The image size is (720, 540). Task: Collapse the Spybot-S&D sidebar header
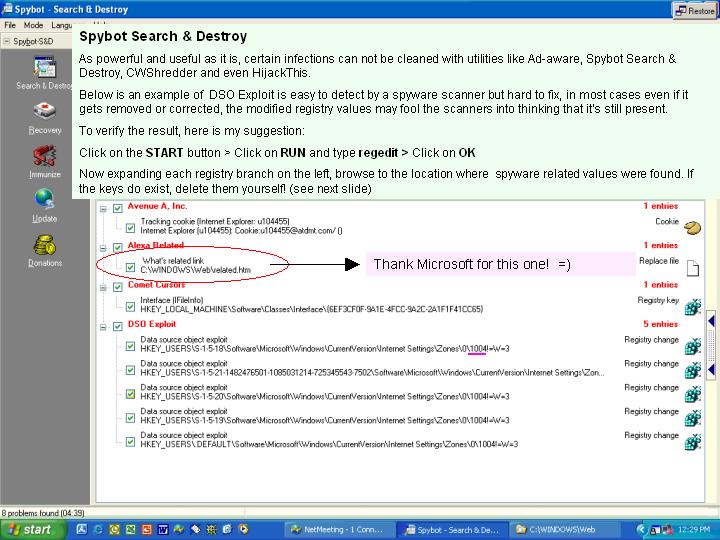(x=7, y=41)
